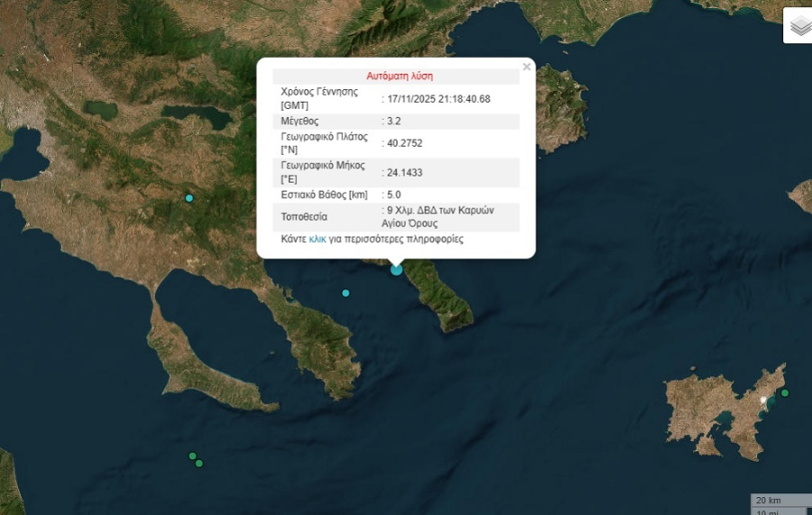
Task: Select the large cyan epicenter marker below popup
Action: 396,269
